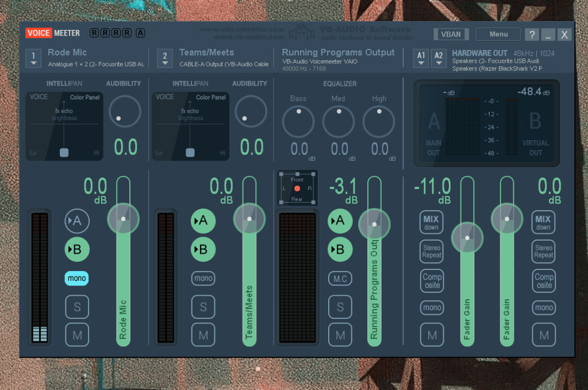The image size is (588, 390).
Task: Mute the Running Programs Output strip
Action: pos(340,335)
